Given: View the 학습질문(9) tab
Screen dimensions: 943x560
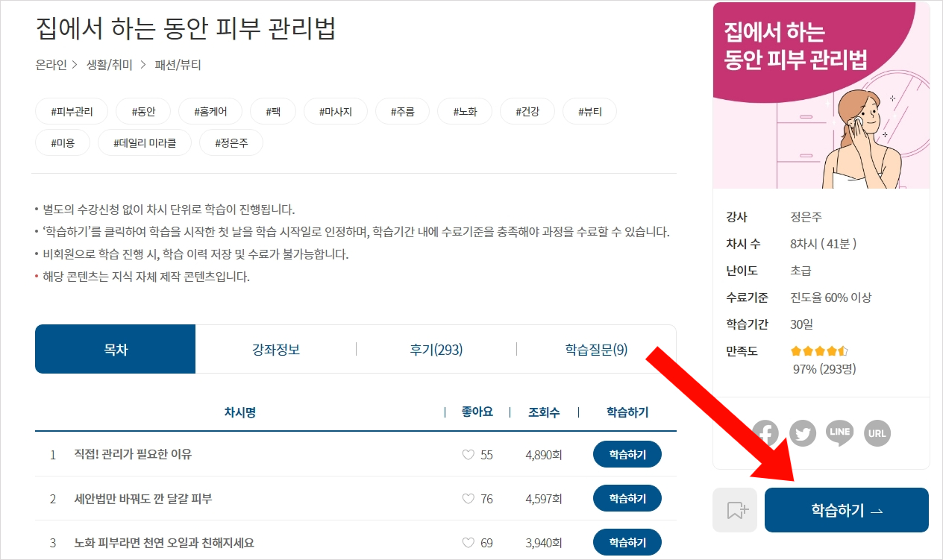Looking at the screenshot, I should click(598, 348).
